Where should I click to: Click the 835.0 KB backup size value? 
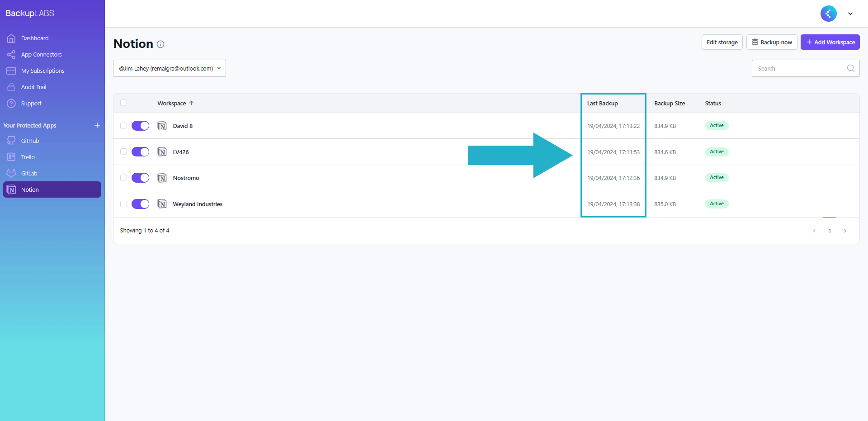tap(665, 204)
